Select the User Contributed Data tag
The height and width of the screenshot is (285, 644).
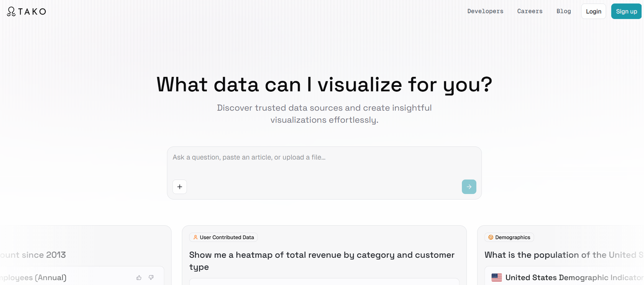click(x=223, y=238)
